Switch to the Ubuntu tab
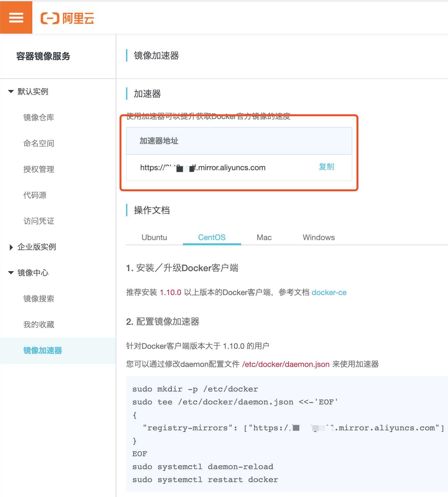448x497 pixels. coord(154,237)
